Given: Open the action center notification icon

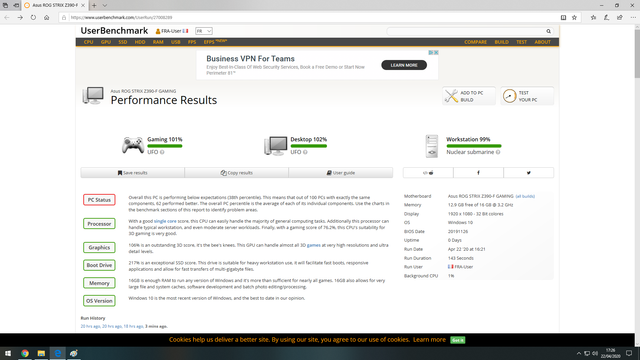Looking at the screenshot, I should 629,353.
